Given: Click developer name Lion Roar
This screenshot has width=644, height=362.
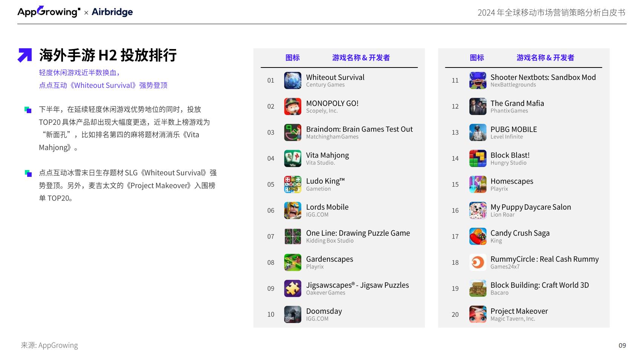Looking at the screenshot, I should click(x=503, y=215).
